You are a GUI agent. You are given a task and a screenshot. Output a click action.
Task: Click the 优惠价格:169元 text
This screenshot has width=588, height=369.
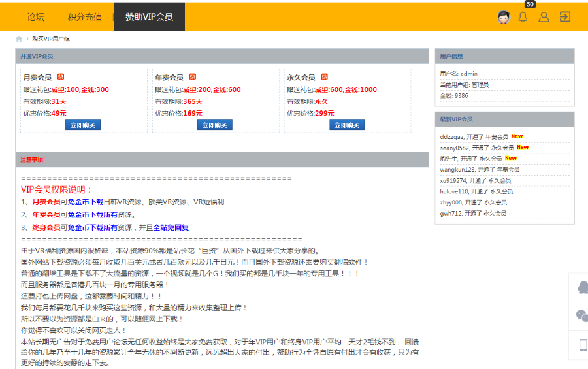(x=178, y=113)
